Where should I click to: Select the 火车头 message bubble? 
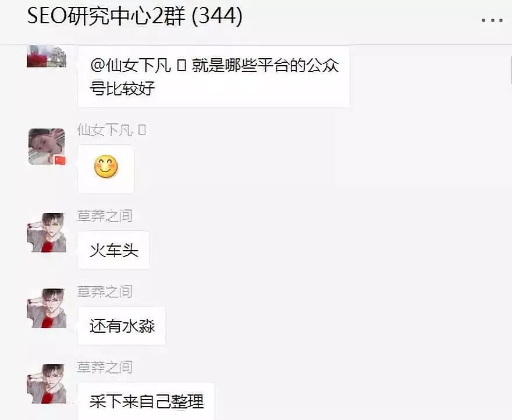coord(113,250)
